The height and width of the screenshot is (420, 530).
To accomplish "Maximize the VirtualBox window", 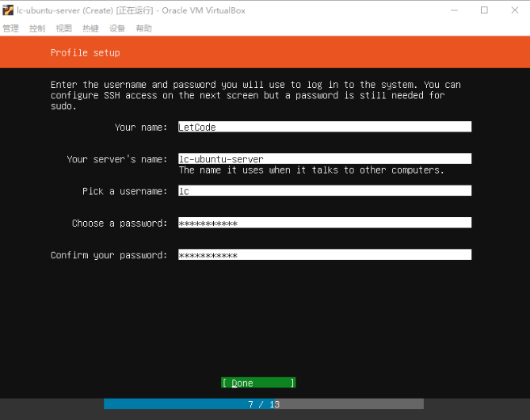I will (x=484, y=10).
